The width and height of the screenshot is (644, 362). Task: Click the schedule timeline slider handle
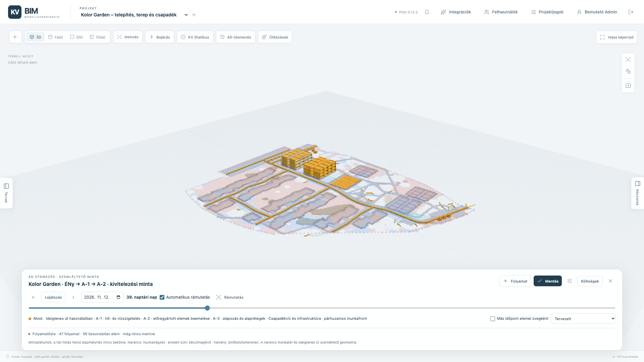207,308
